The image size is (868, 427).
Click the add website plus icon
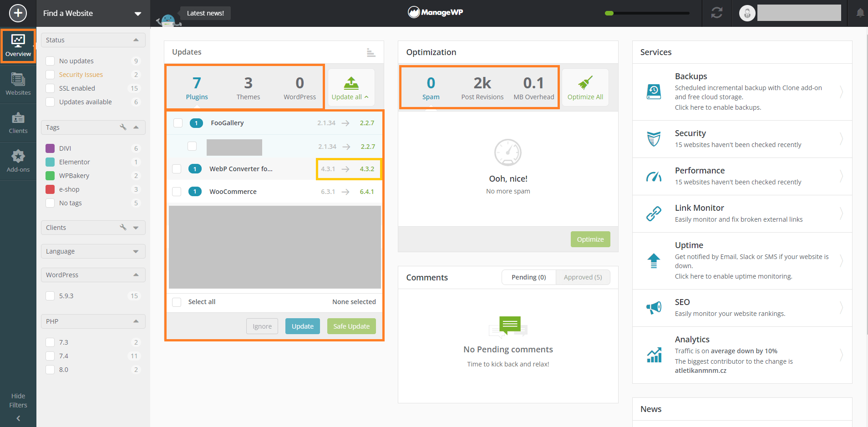point(18,13)
